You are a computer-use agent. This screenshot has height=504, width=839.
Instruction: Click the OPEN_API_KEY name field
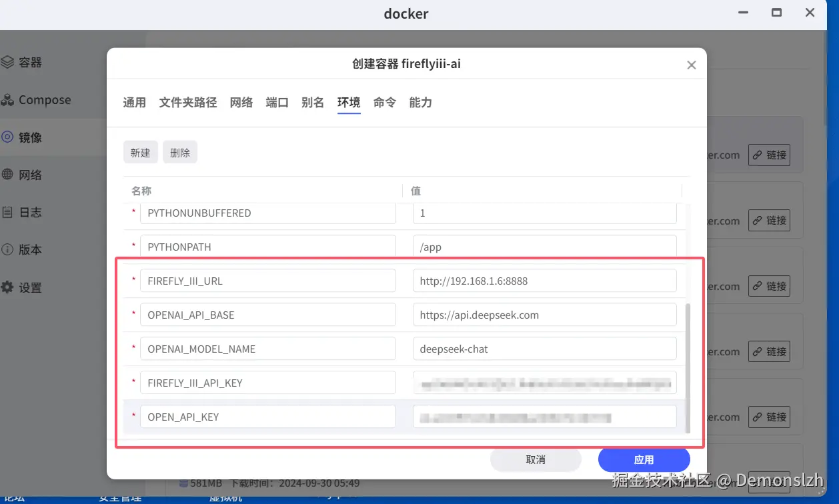click(268, 417)
